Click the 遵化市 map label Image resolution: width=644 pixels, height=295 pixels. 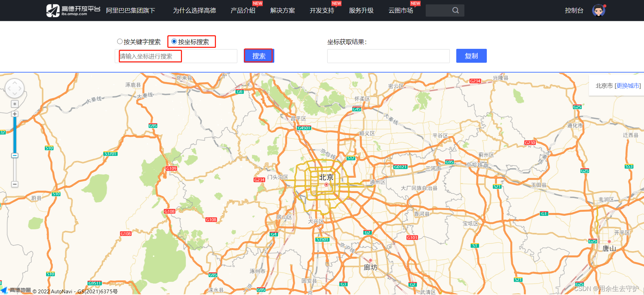click(575, 125)
